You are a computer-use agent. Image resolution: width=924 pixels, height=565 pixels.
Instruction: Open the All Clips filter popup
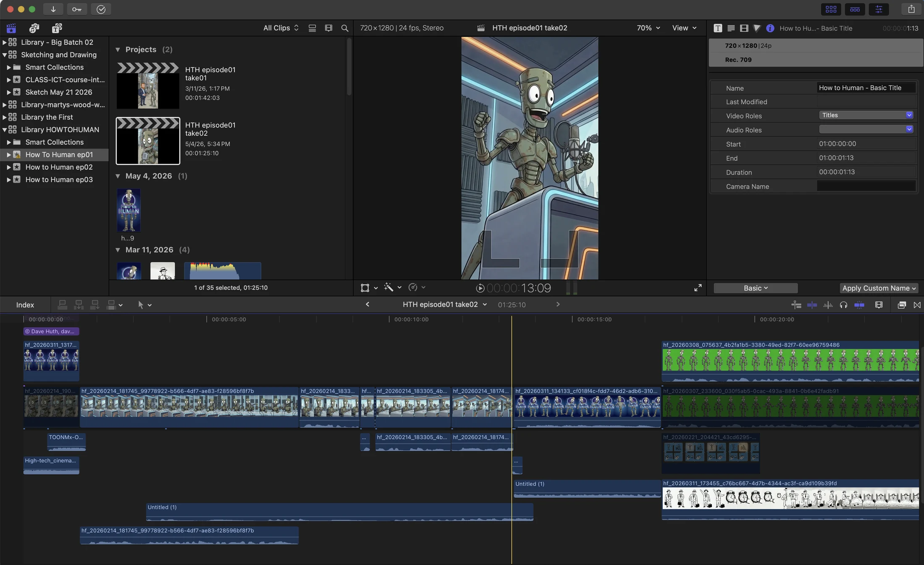pyautogui.click(x=281, y=28)
